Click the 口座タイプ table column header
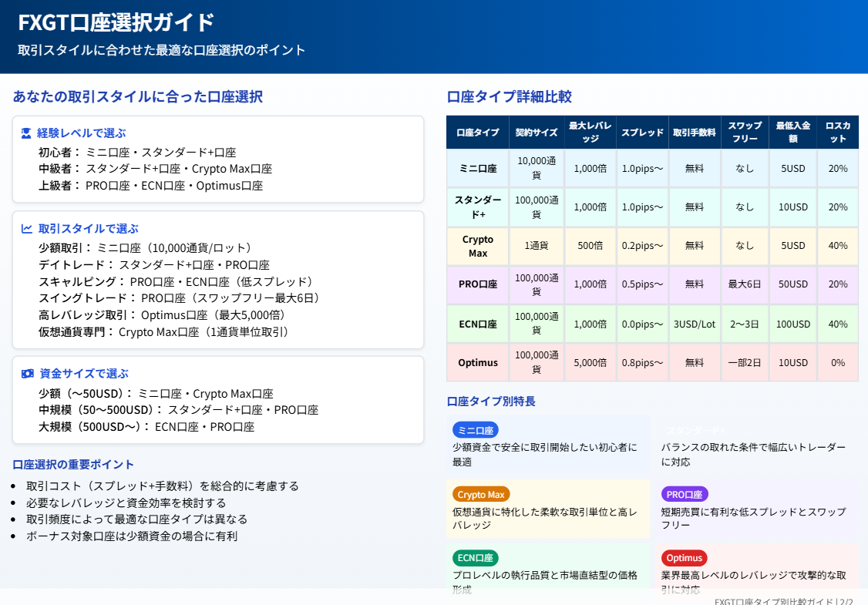Viewport: 868px width, 605px height. pos(477,133)
